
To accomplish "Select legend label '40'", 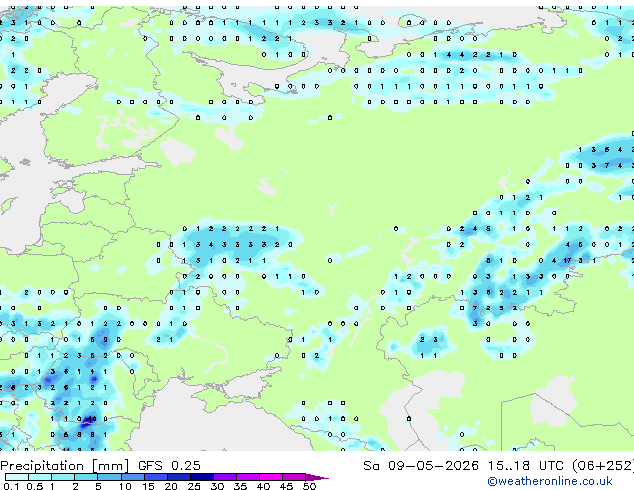I will (x=263, y=486).
